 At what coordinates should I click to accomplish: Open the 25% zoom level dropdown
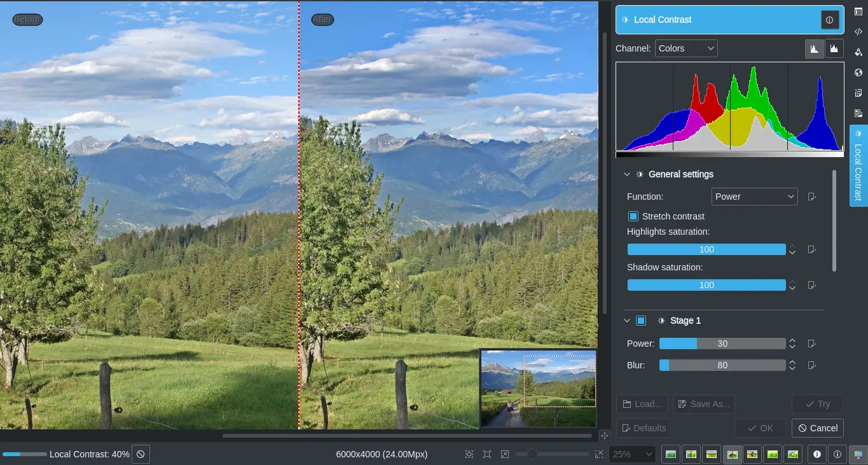(631, 454)
